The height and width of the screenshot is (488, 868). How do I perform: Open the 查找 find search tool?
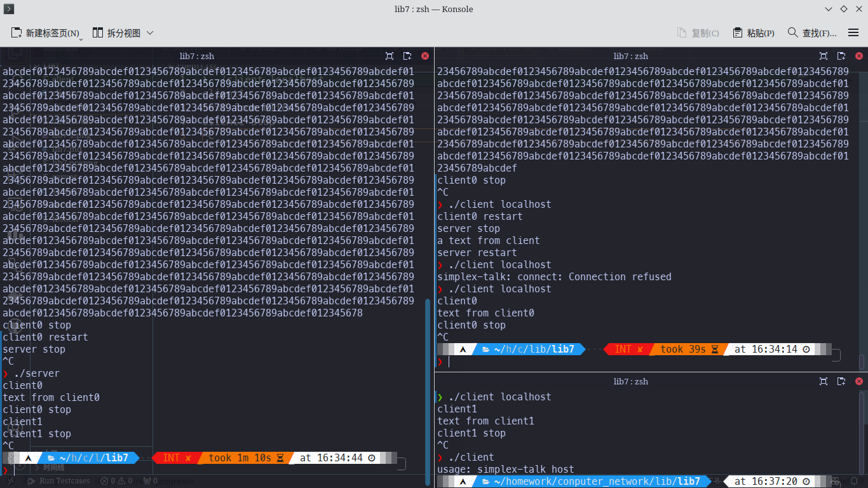click(x=811, y=33)
